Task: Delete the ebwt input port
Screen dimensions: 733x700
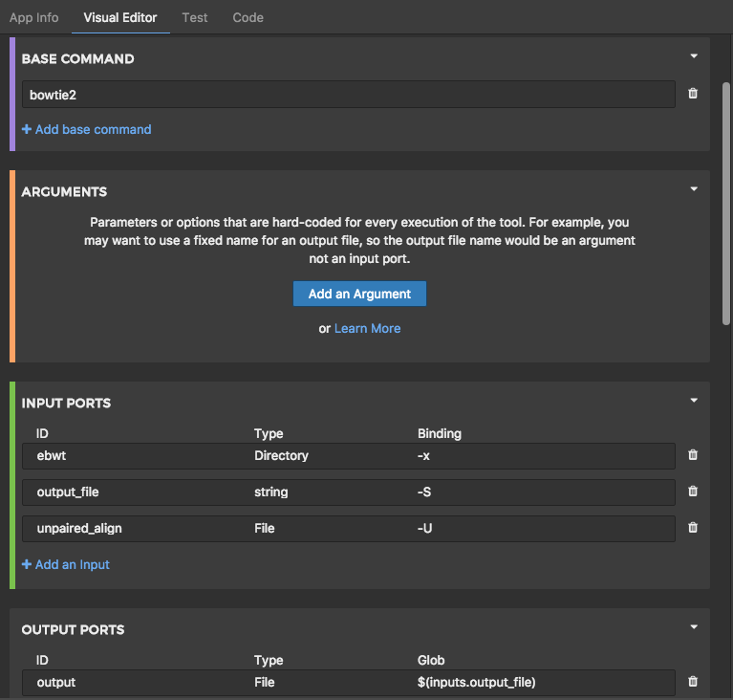Action: pos(693,455)
